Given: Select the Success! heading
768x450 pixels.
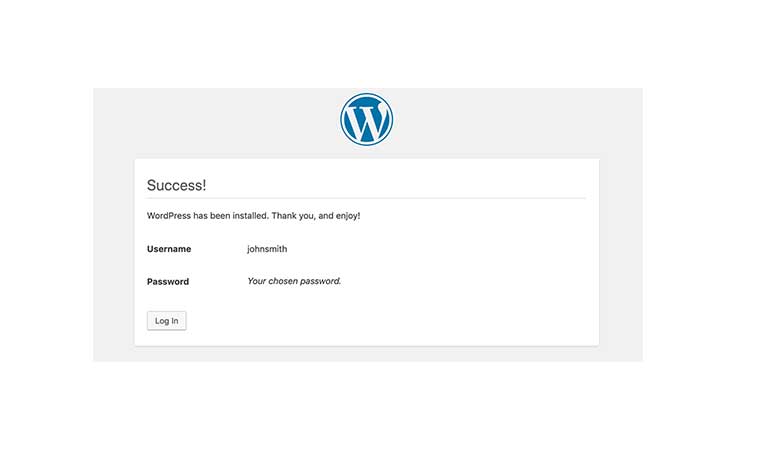Looking at the screenshot, I should click(176, 185).
